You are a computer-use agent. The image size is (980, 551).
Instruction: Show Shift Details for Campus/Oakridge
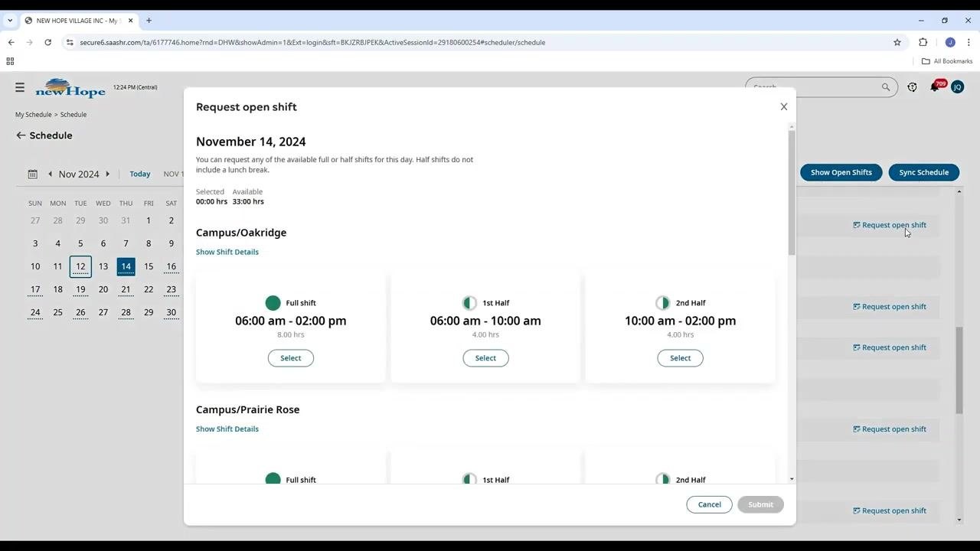point(227,252)
